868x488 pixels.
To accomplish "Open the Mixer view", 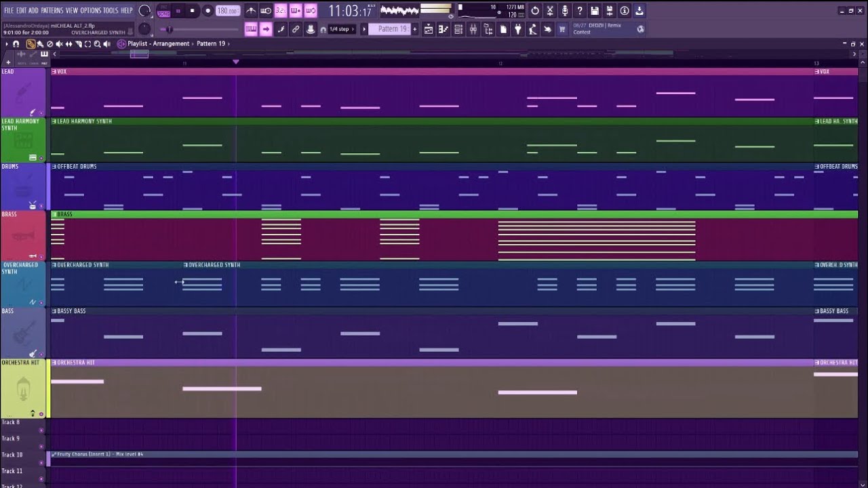I will click(x=473, y=29).
